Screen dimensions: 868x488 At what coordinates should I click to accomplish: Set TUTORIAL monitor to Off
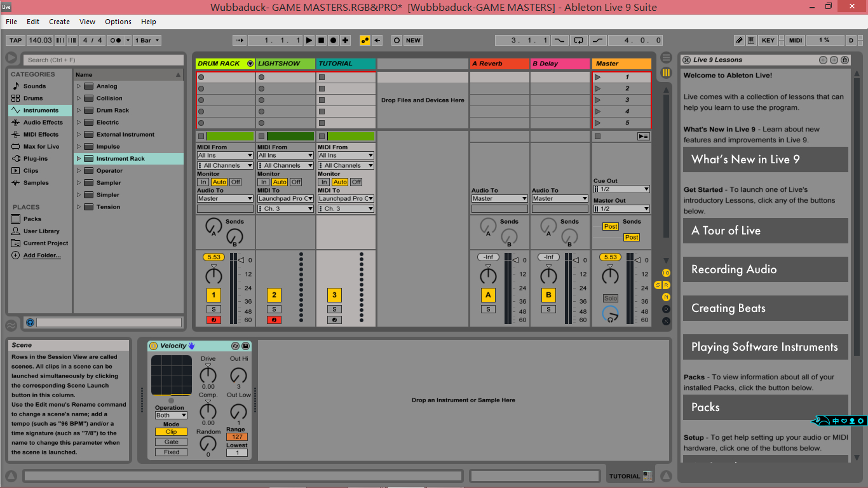[356, 182]
